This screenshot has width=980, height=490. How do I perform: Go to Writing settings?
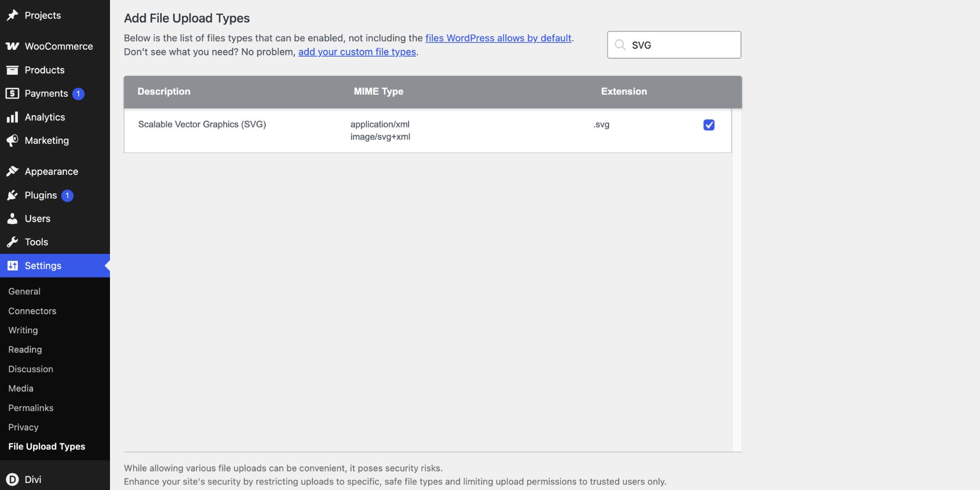pyautogui.click(x=23, y=330)
